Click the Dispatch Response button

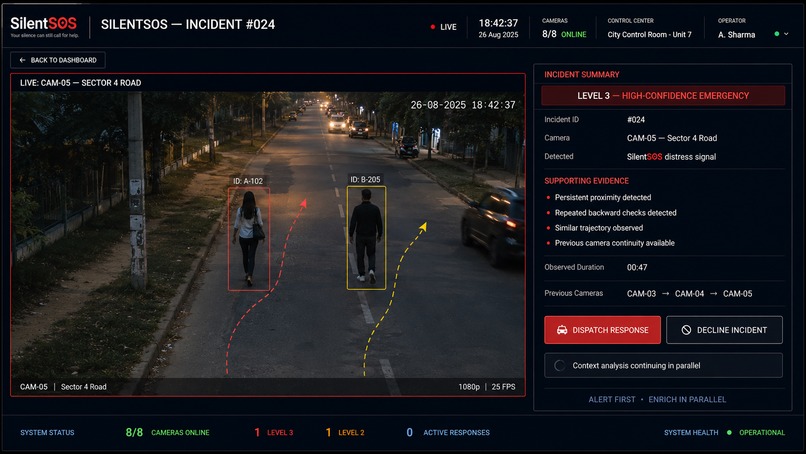pos(602,330)
